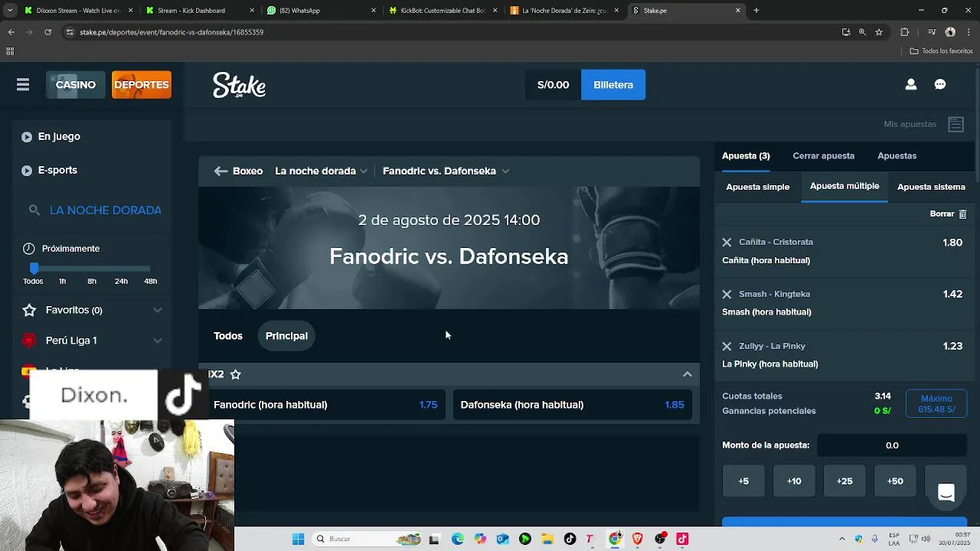
Task: Show hidden system tray icons
Action: coord(843,539)
